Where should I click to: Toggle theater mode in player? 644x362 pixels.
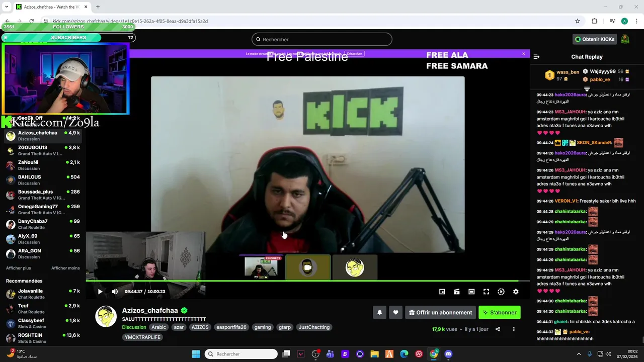pyautogui.click(x=471, y=292)
